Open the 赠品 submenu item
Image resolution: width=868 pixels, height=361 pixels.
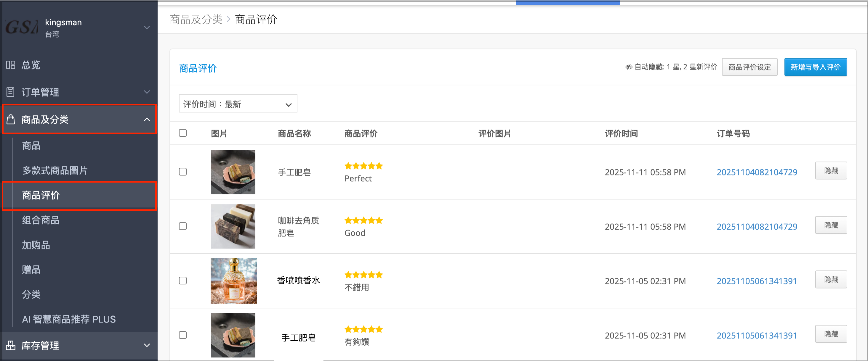click(x=31, y=270)
